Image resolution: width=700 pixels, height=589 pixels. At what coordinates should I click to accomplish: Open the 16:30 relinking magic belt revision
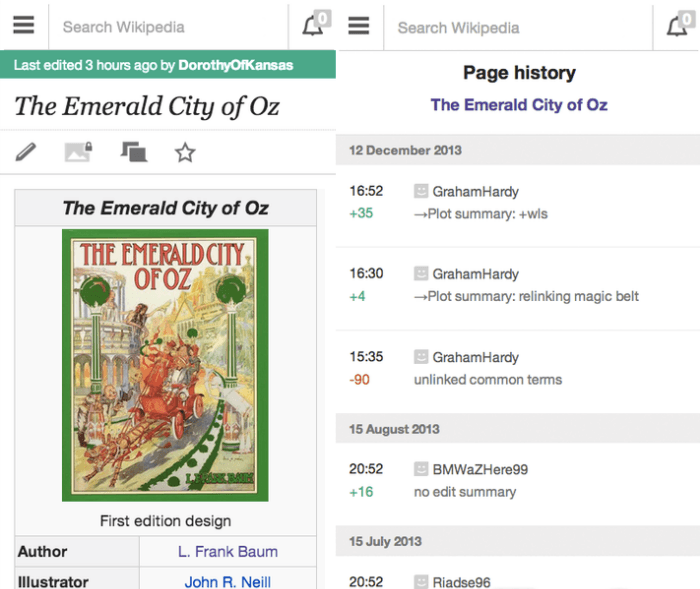(526, 285)
